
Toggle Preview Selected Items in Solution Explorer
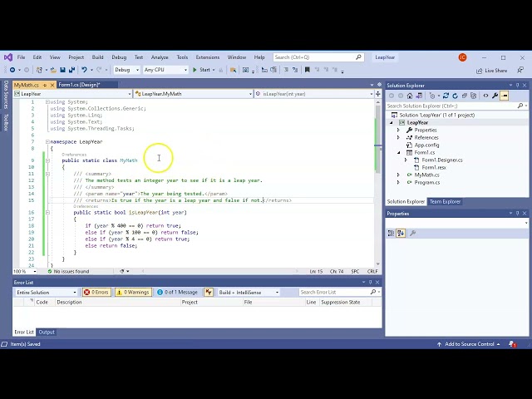(505, 96)
